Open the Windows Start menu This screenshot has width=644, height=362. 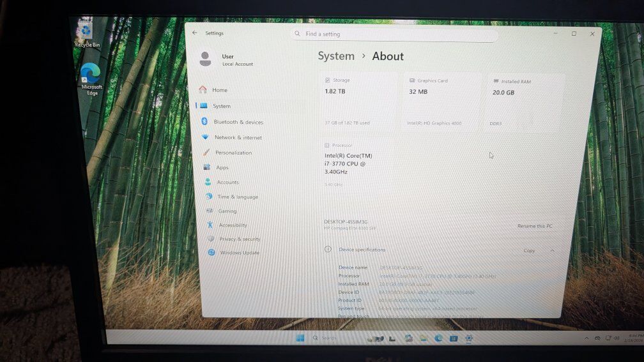pos(300,338)
